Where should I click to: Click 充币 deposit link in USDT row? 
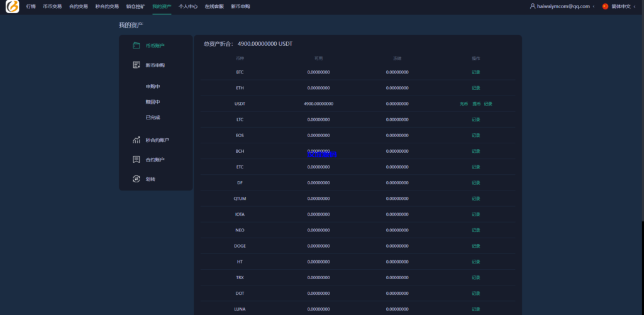point(464,104)
